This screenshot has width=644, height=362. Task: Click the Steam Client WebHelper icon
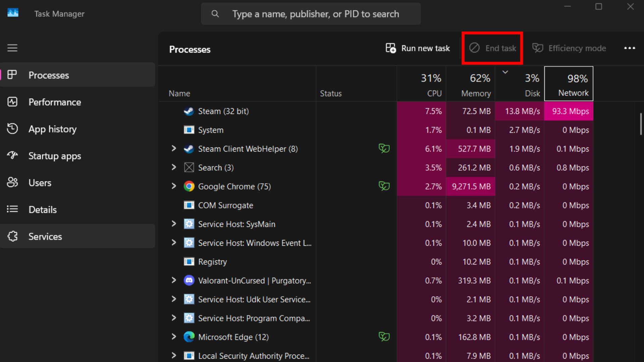click(189, 149)
